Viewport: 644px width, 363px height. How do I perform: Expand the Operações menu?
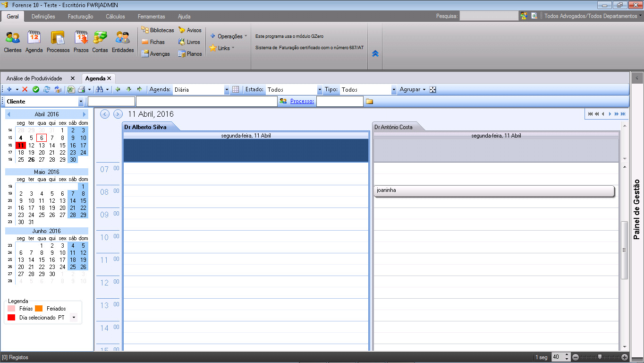pos(229,36)
